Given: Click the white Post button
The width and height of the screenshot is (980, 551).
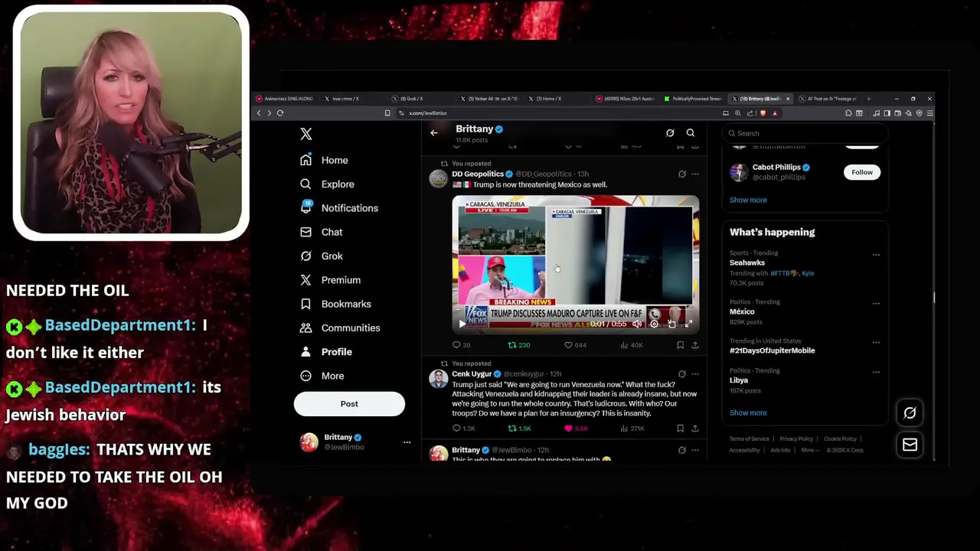Looking at the screenshot, I should [x=349, y=404].
